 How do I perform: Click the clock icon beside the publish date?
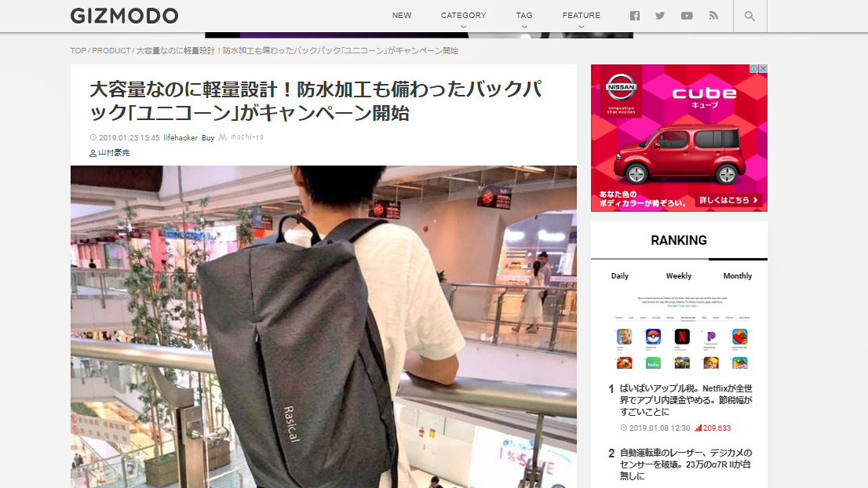point(93,137)
